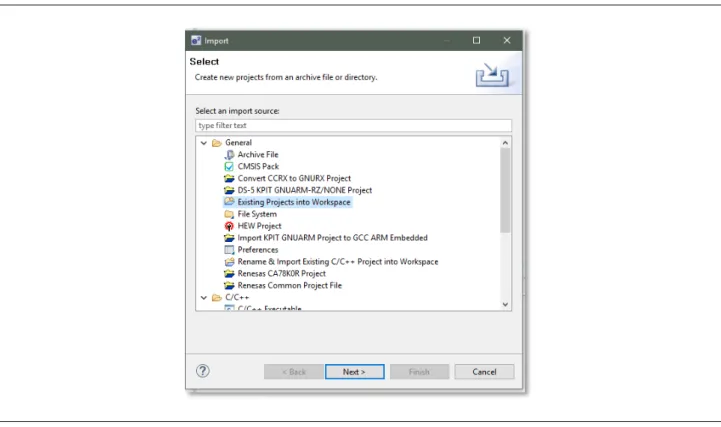Click the Existing Projects into Workspace icon
721x427 pixels.
pyautogui.click(x=229, y=202)
